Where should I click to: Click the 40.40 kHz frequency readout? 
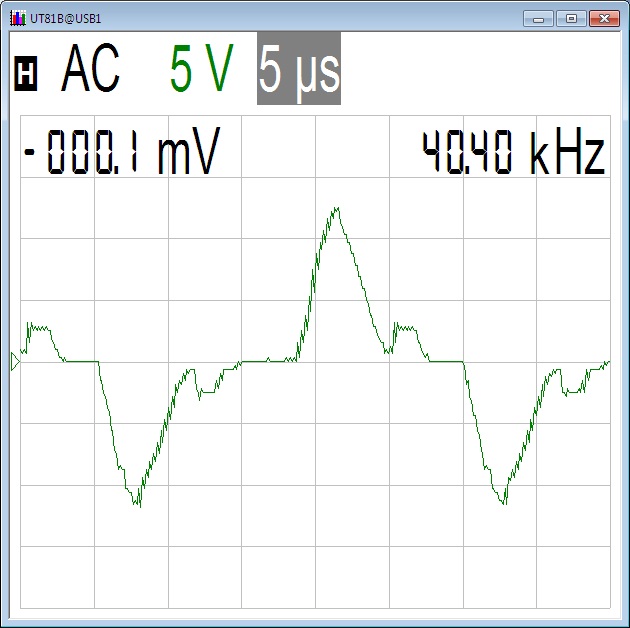pyautogui.click(x=512, y=155)
